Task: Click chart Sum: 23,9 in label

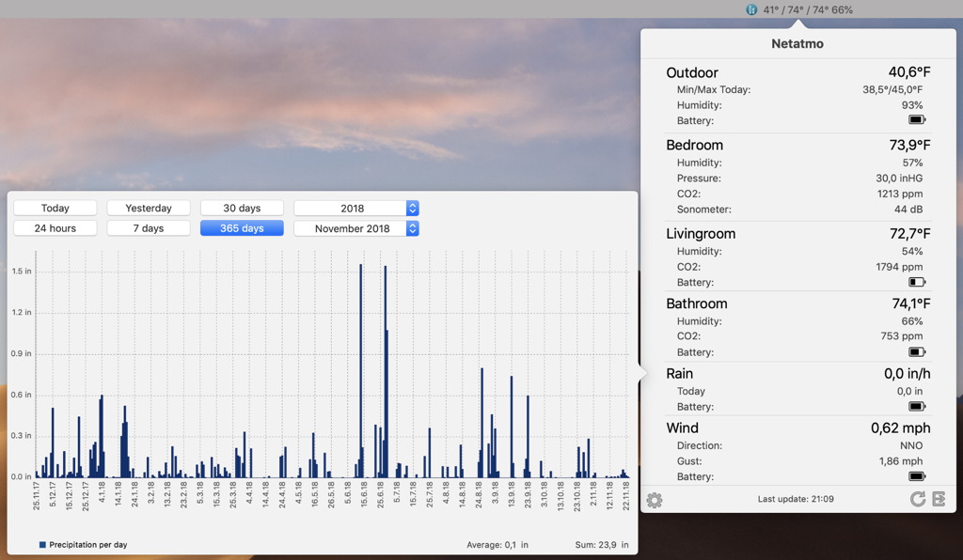Action: (602, 545)
